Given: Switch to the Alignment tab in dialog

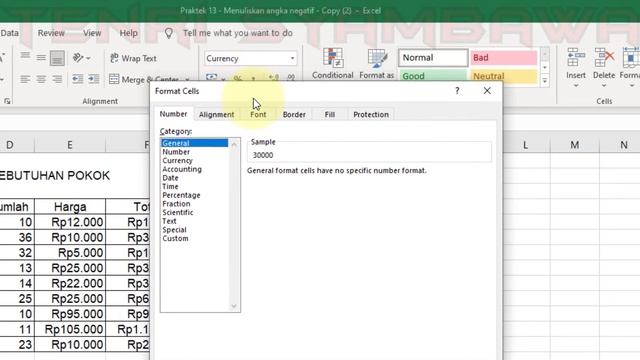Looking at the screenshot, I should 216,115.
